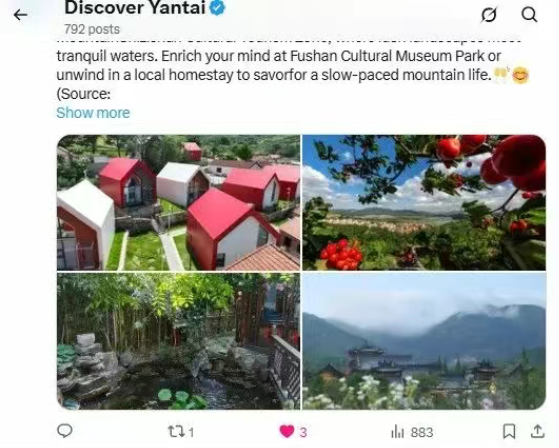
Task: Go back using the left arrow
Action: point(20,15)
